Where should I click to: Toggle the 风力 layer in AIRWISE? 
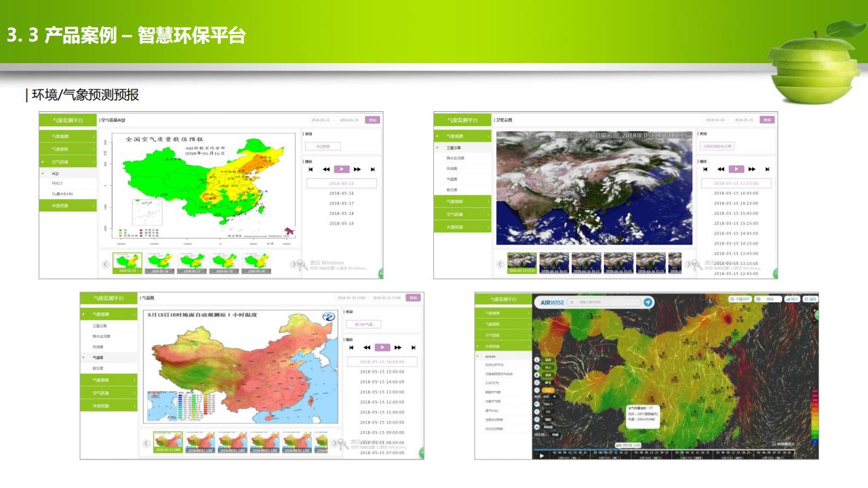pyautogui.click(x=549, y=367)
